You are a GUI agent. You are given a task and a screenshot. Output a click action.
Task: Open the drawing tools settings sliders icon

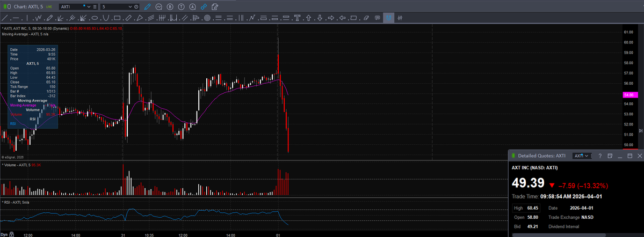click(400, 18)
